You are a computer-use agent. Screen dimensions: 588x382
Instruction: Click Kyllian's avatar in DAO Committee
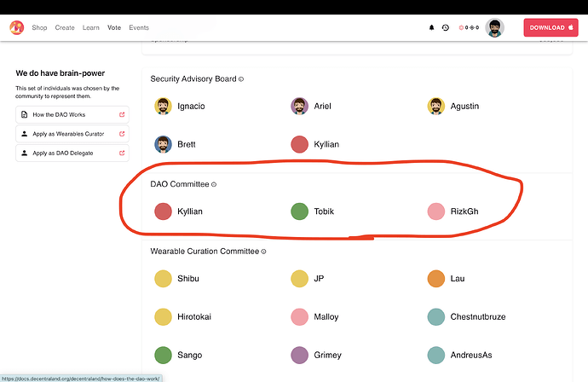163,211
